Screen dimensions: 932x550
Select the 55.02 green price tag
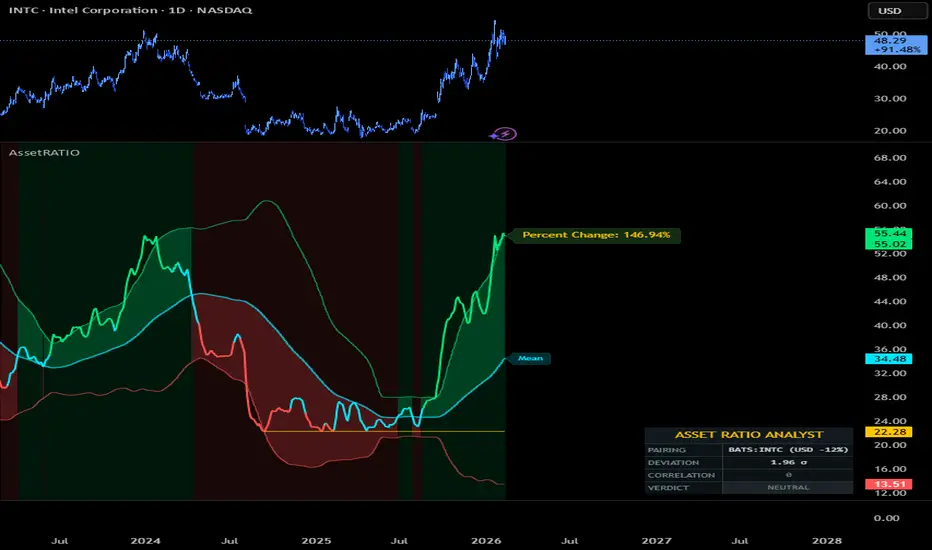coord(889,244)
